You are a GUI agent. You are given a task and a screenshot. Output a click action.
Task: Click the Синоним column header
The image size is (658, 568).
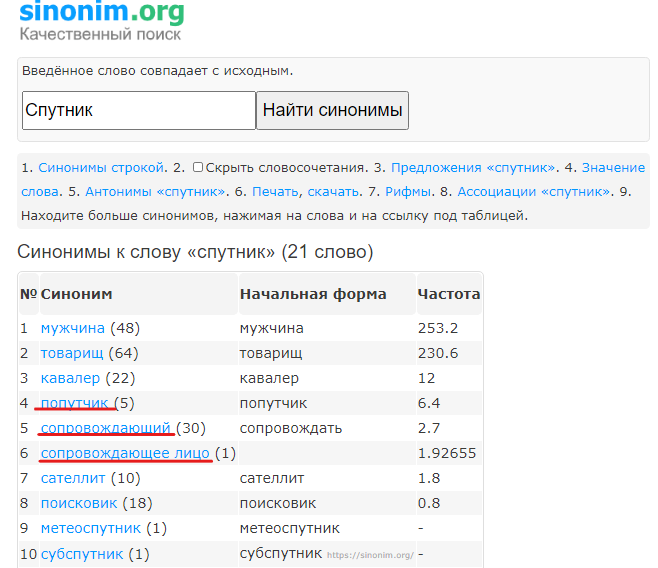click(x=138, y=294)
